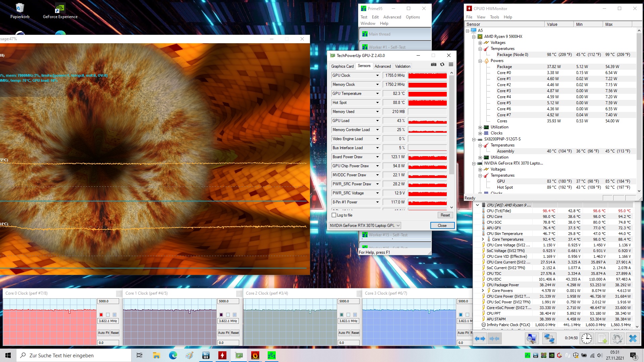Click red color swatch in Core 0 graph
Screen dimensions: 644x362
coord(101,315)
